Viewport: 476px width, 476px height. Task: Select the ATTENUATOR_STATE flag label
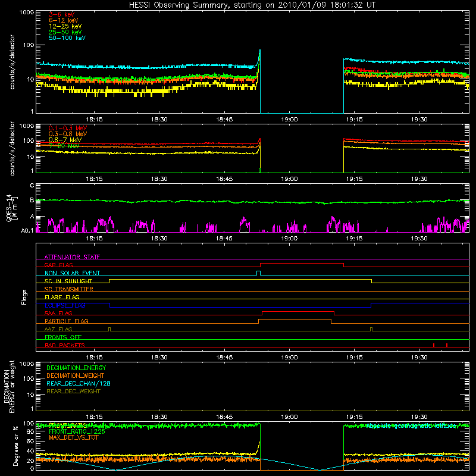click(72, 257)
